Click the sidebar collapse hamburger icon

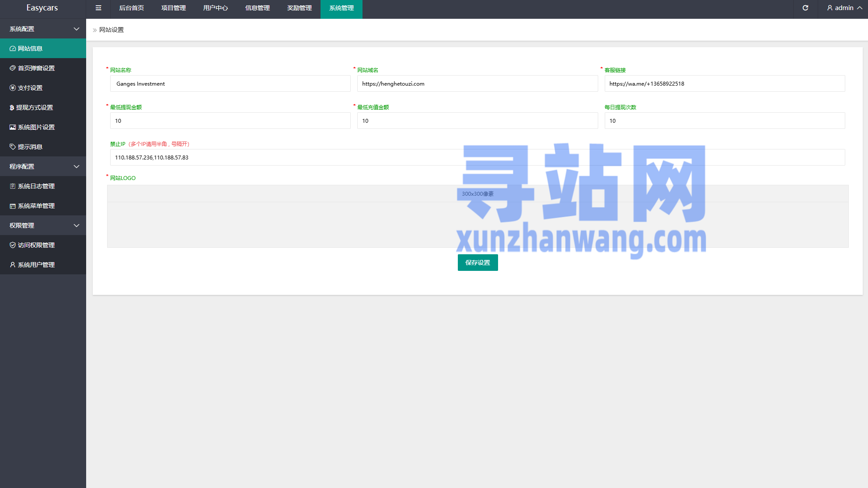click(98, 8)
